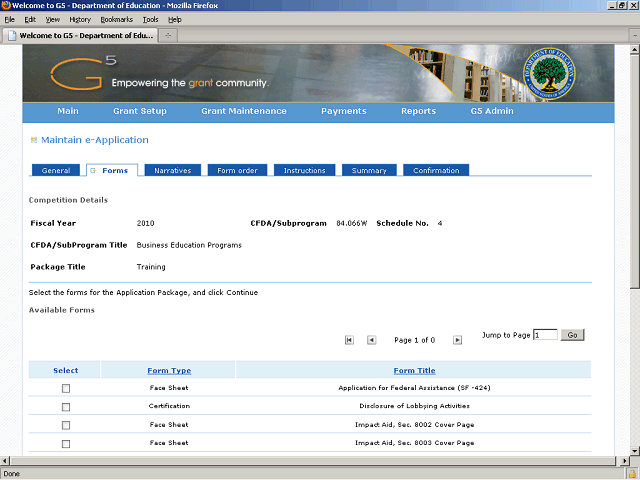Click the horizontal scrollbar left arrow
This screenshot has width=640, height=480.
coord(4,461)
